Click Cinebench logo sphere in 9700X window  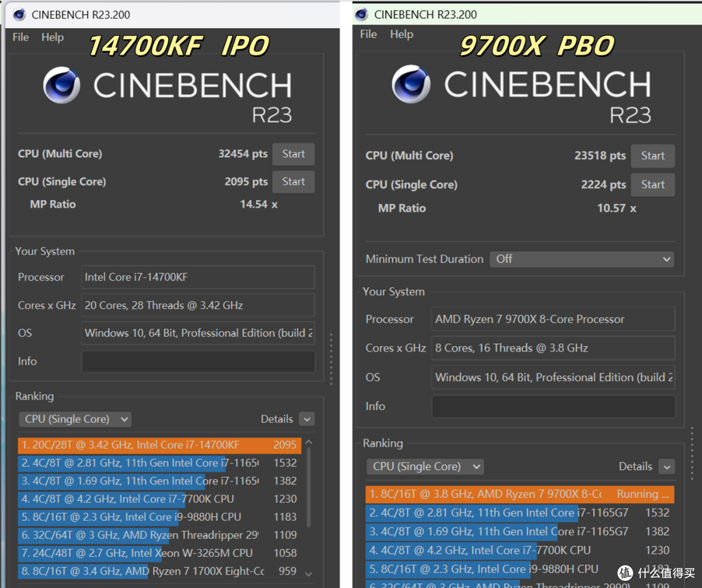pos(411,84)
